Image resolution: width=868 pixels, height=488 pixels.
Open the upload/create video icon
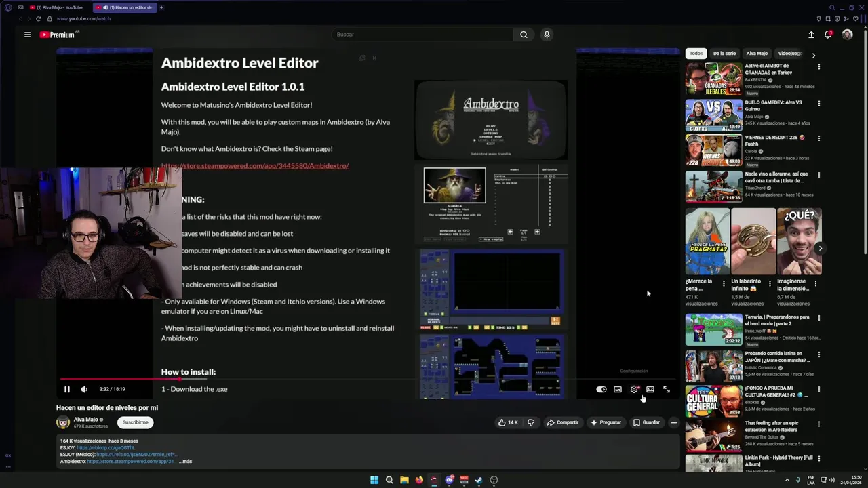click(x=811, y=35)
